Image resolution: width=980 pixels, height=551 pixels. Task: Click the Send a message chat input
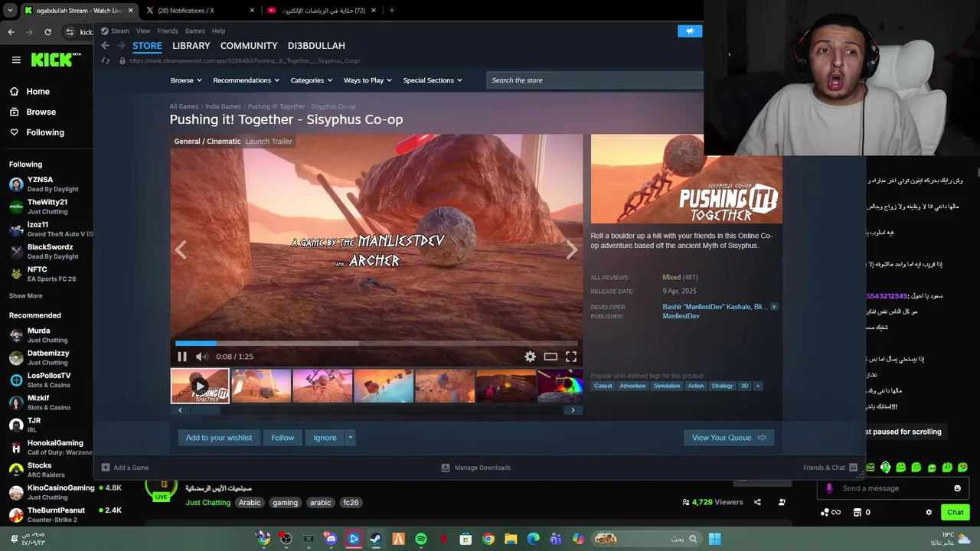(x=892, y=488)
